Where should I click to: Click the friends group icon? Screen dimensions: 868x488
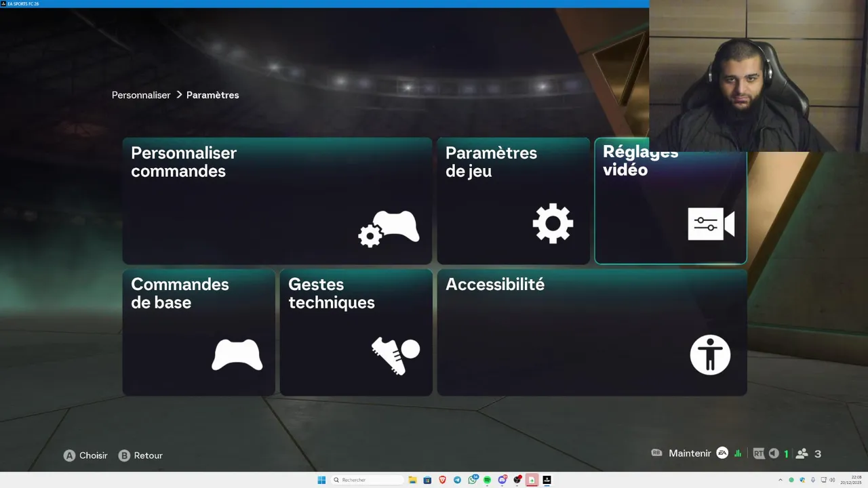tap(802, 453)
